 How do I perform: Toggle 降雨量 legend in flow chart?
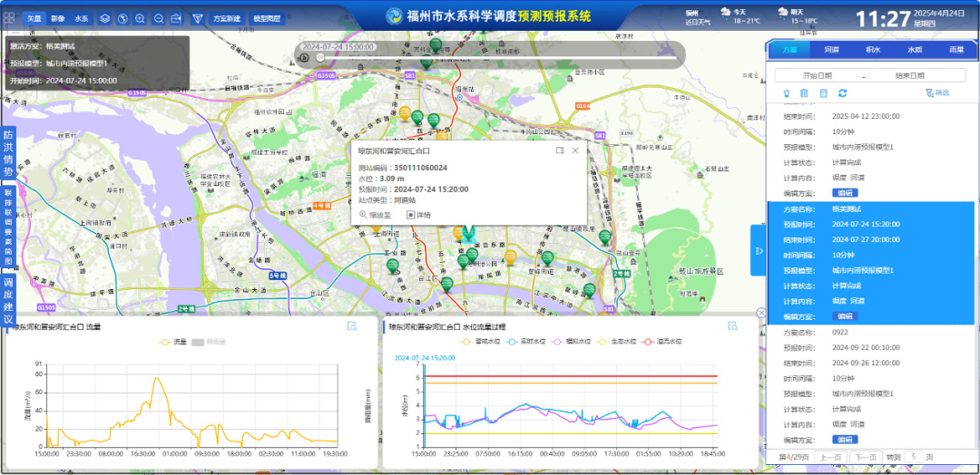(207, 342)
